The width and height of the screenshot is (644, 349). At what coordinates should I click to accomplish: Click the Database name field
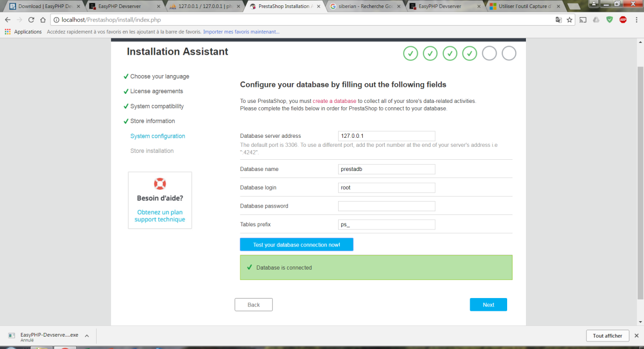pos(386,169)
